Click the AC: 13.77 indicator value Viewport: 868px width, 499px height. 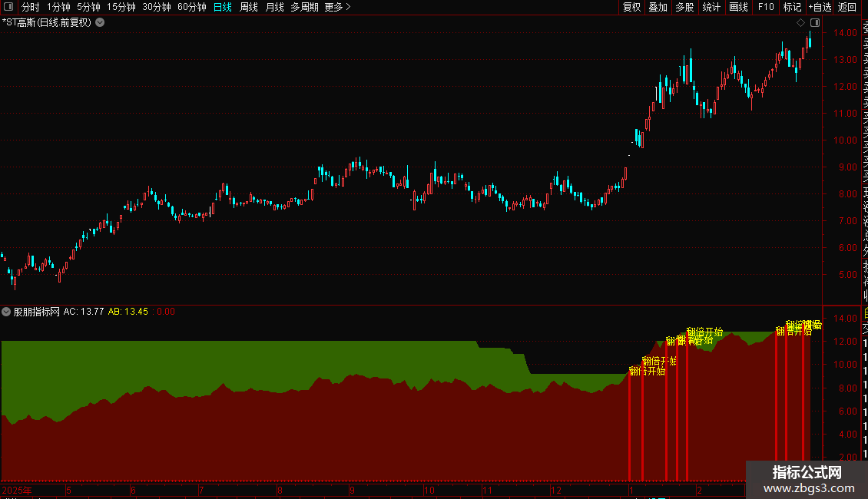tap(84, 312)
